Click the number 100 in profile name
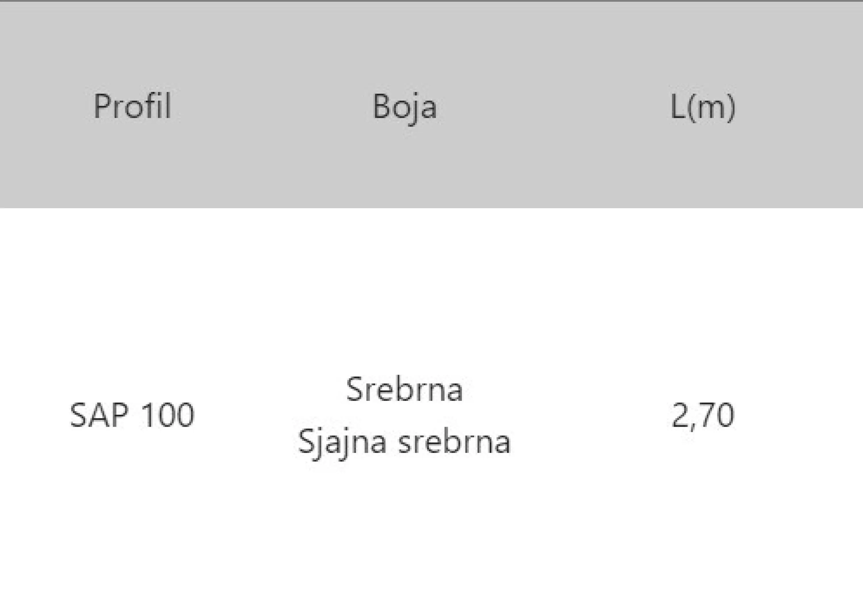This screenshot has width=863, height=616. [167, 415]
